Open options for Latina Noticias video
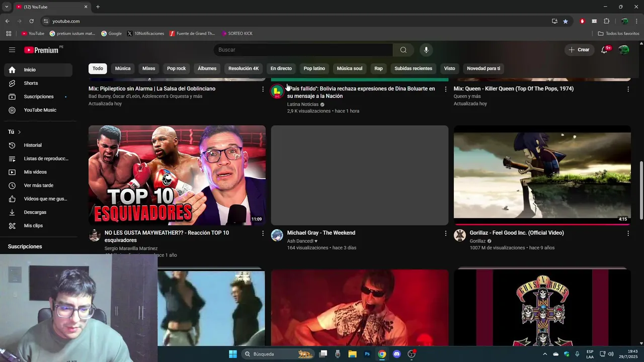The image size is (644, 362). coord(445,89)
